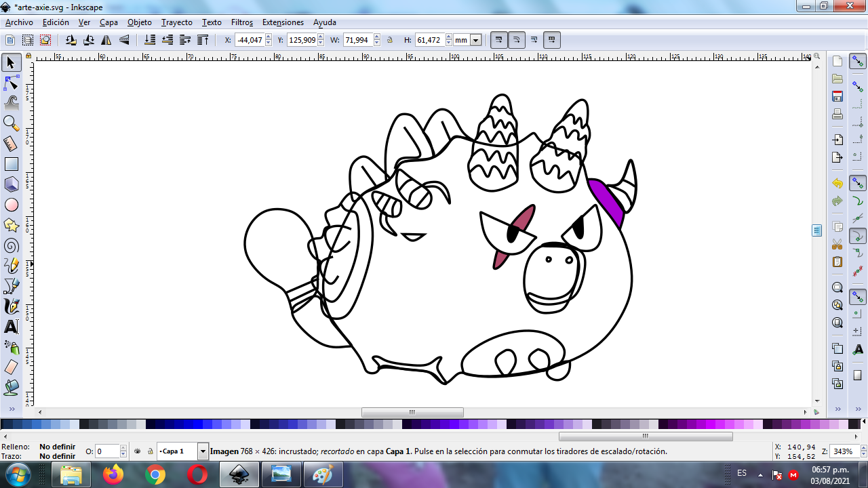Click Select All objects icon
Screen dimensions: 868x488
click(10, 40)
